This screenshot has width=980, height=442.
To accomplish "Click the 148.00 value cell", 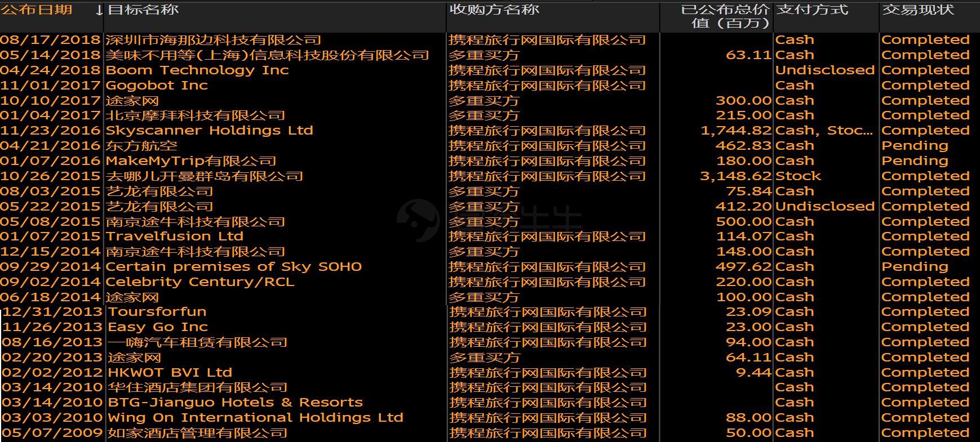I will point(744,252).
